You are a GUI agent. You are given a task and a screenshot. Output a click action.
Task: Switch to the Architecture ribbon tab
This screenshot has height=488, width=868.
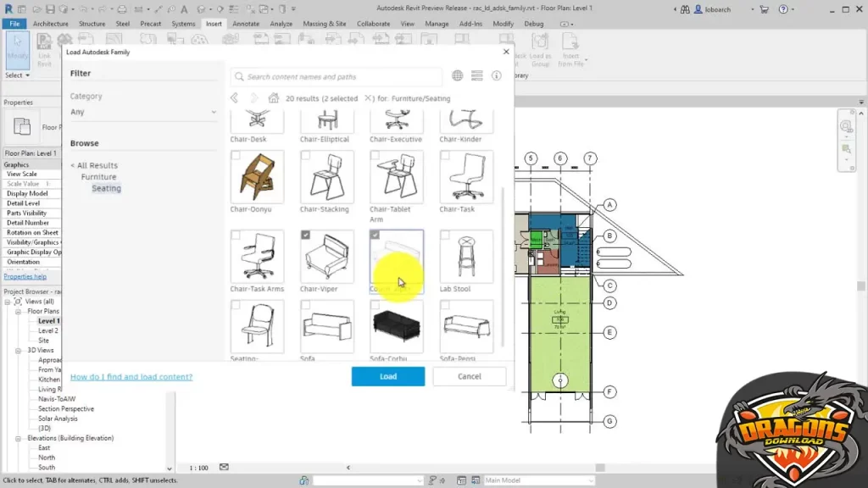pos(50,24)
